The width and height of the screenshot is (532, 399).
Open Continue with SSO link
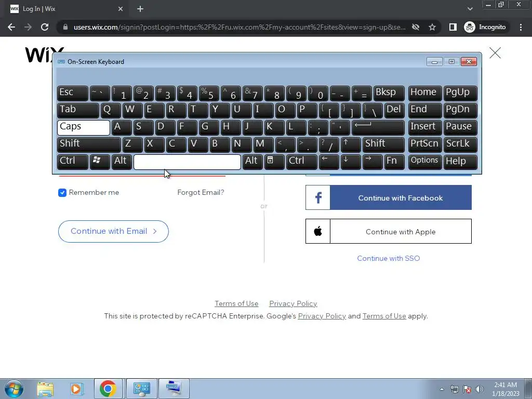(389, 258)
